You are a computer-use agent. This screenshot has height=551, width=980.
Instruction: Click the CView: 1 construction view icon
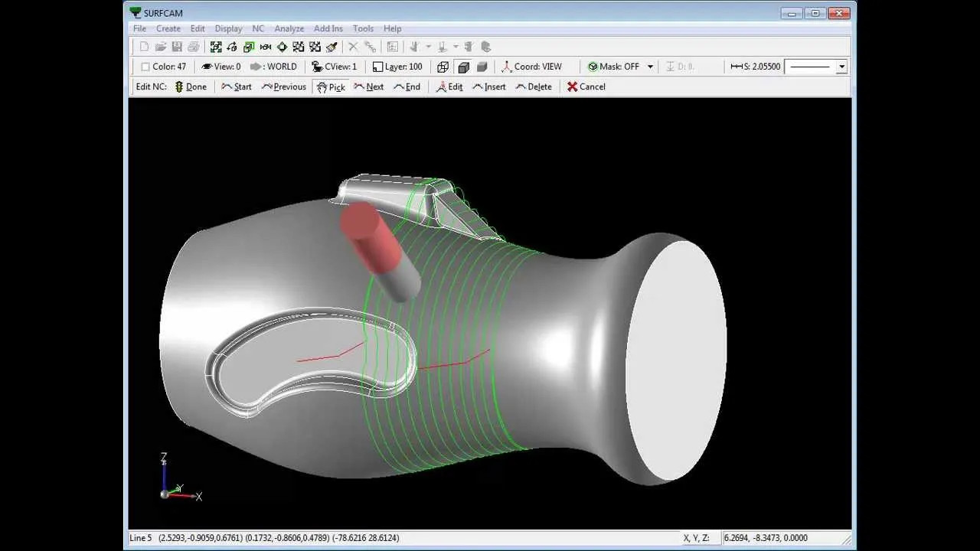click(x=334, y=67)
